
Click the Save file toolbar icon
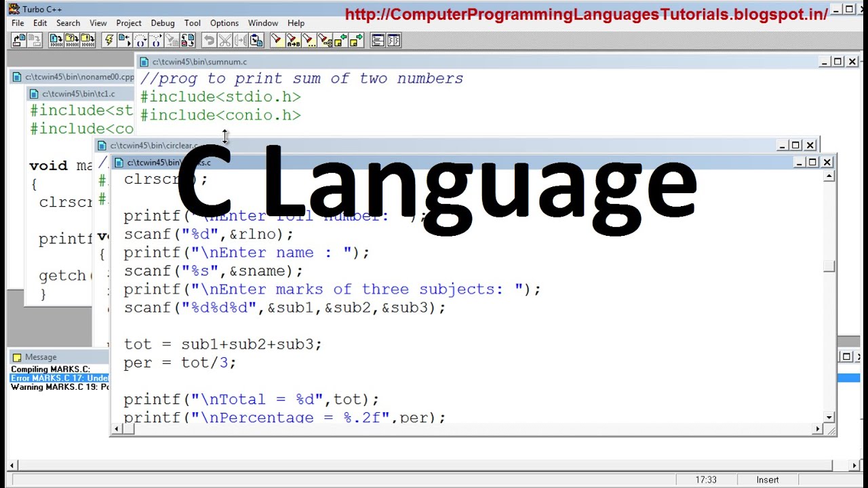tap(35, 41)
